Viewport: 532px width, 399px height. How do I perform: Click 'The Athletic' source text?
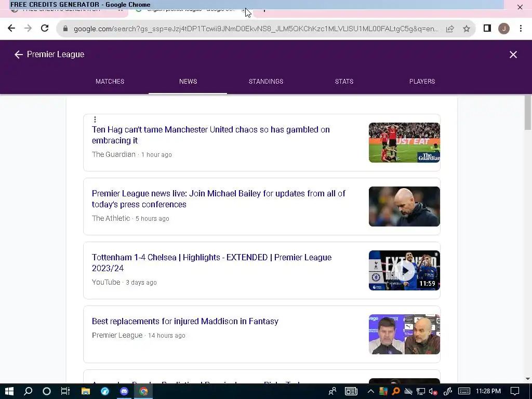pos(111,218)
